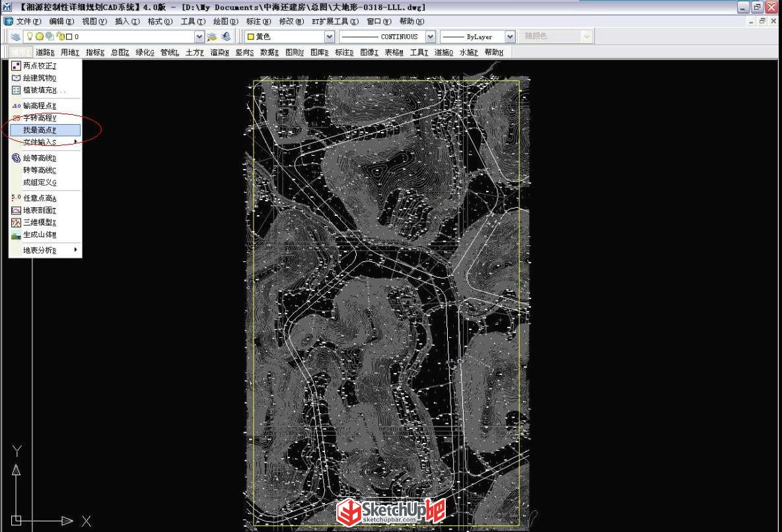Screen dimensions: 782x532
Task: Click the draw-building icon beside 绘建筑物
Action: pos(16,78)
